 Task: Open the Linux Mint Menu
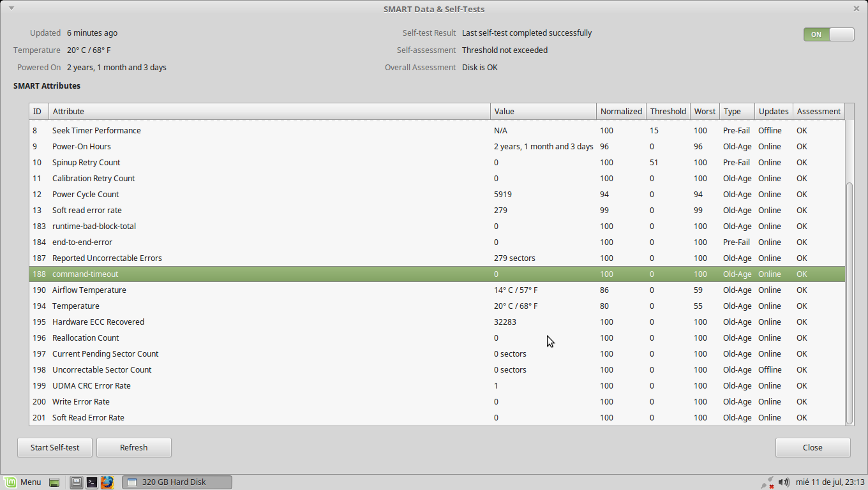point(23,482)
